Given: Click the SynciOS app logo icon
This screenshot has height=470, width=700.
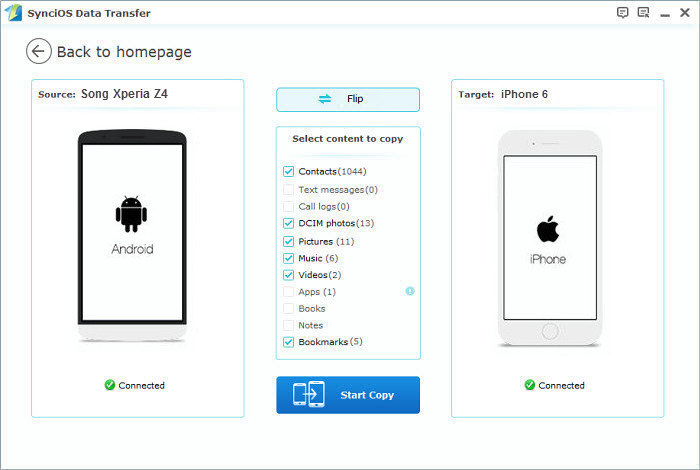Looking at the screenshot, I should 13,12.
